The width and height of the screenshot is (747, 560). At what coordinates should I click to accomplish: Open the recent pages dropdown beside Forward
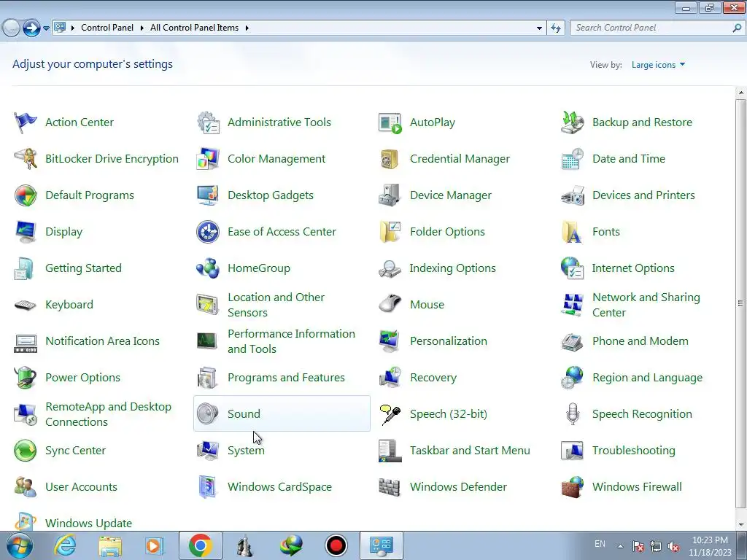point(46,28)
